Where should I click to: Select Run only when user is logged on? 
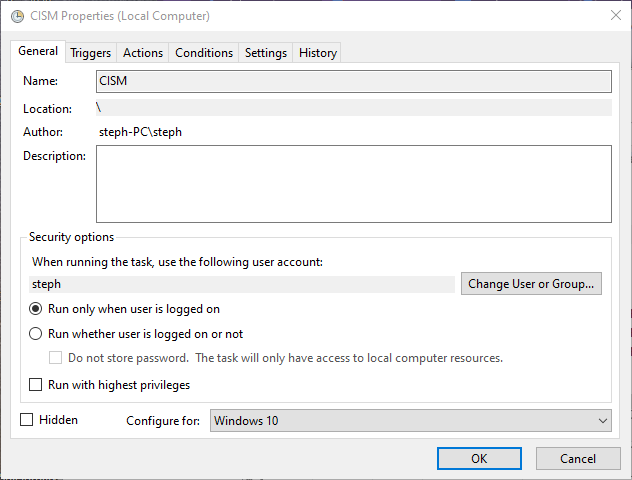37,309
